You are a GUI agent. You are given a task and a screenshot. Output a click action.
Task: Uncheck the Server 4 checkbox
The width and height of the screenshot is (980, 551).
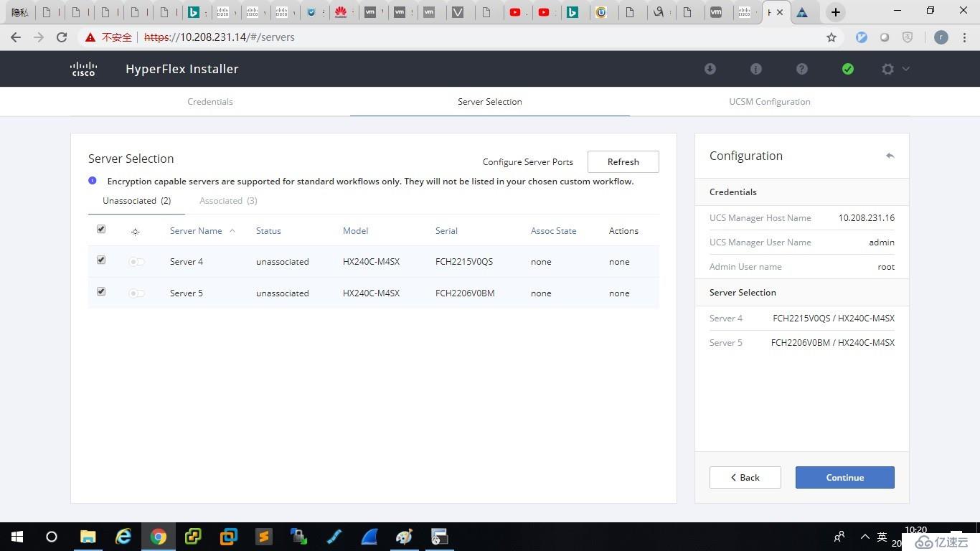(x=101, y=260)
